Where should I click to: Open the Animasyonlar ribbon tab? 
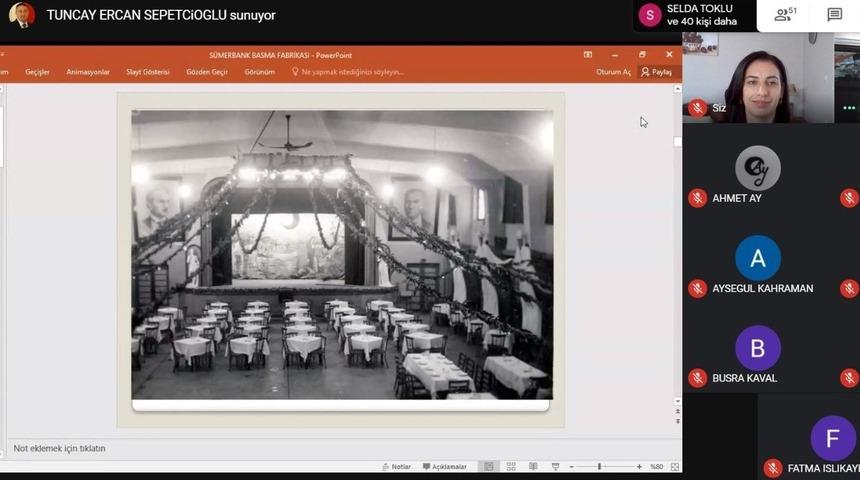pyautogui.click(x=88, y=72)
